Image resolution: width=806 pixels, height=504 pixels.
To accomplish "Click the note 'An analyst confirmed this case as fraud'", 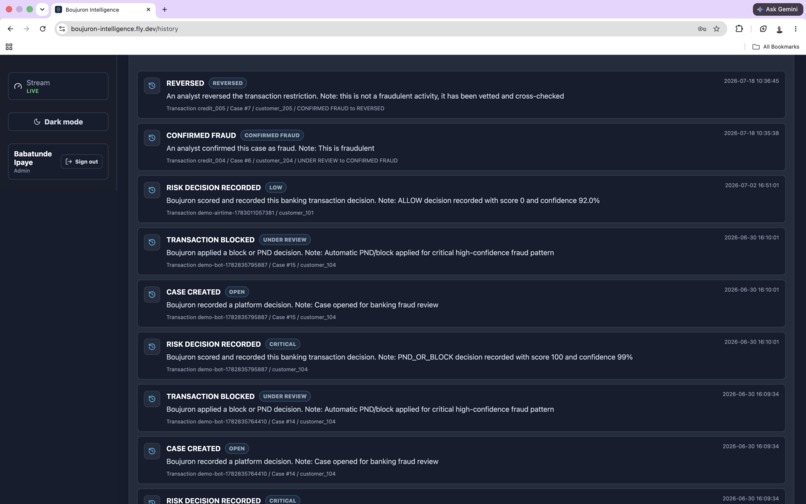I will (229, 148).
